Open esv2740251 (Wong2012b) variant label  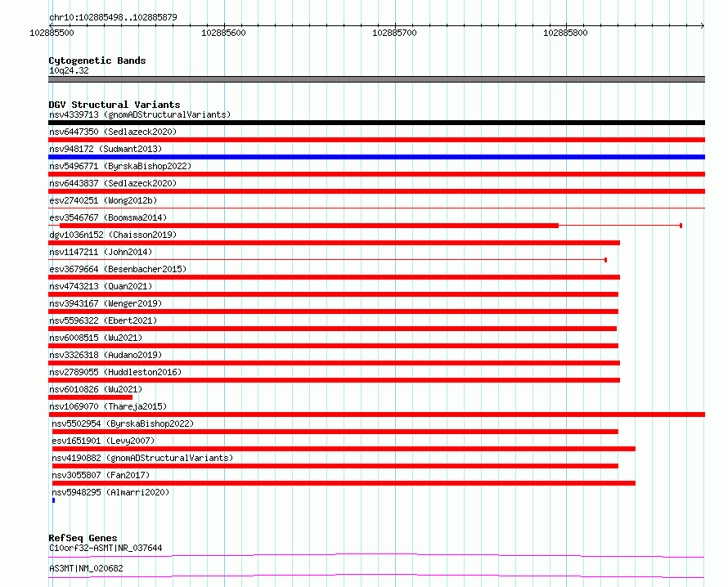click(x=103, y=200)
